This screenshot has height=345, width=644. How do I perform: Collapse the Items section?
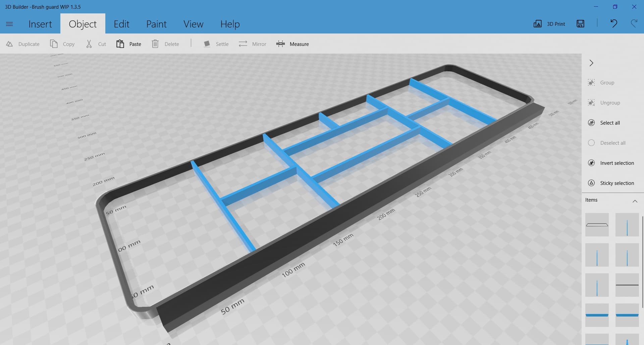[x=635, y=201]
